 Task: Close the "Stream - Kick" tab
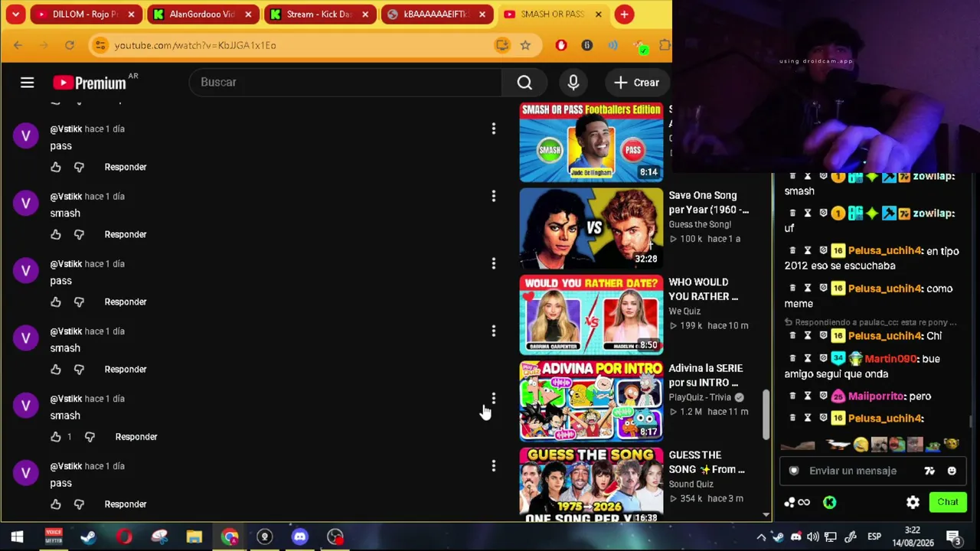tap(365, 14)
